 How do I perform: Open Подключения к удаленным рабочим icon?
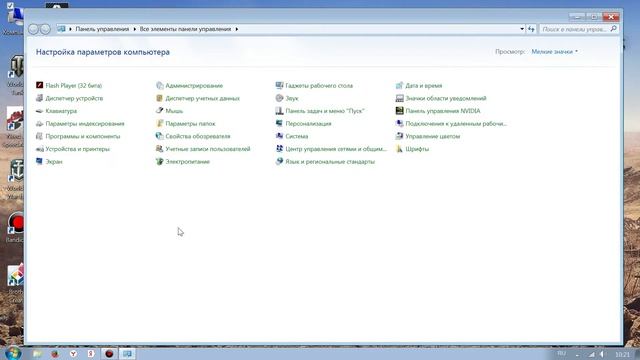(400, 123)
